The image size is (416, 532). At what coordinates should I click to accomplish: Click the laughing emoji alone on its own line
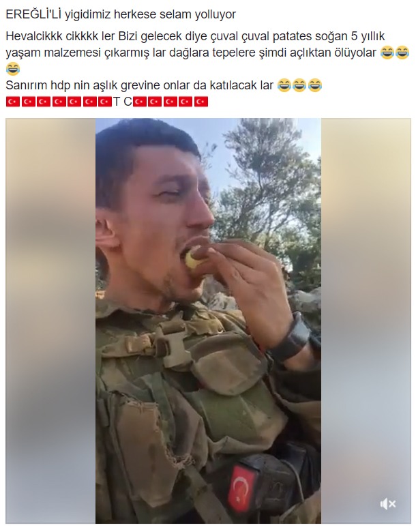coord(13,69)
